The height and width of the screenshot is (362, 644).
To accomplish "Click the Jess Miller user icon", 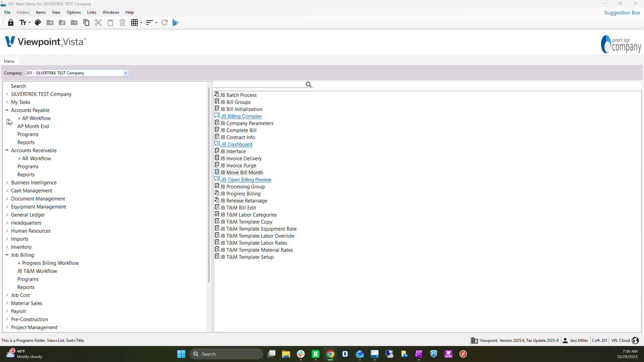I will [566, 340].
